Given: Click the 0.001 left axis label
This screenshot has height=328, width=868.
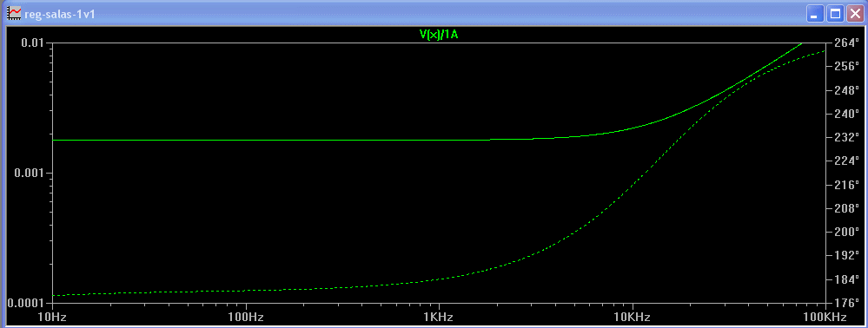Looking at the screenshot, I should coord(30,174).
